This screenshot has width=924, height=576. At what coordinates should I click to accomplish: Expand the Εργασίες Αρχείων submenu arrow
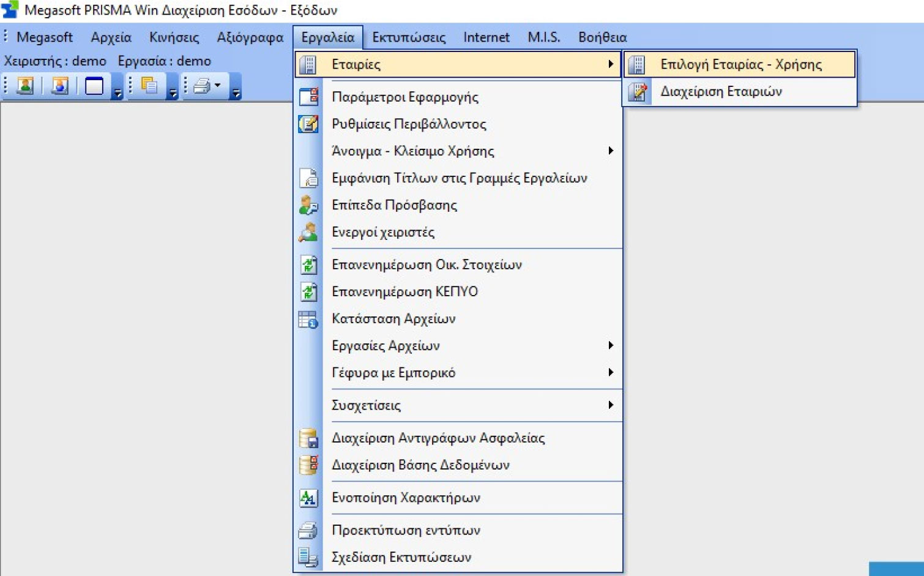[x=610, y=346]
